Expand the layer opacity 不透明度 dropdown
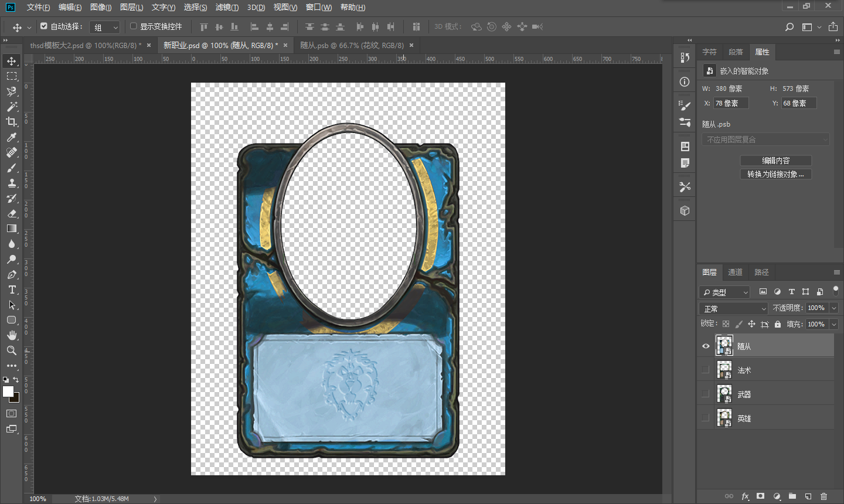Screen dimensions: 844x504 click(834, 308)
